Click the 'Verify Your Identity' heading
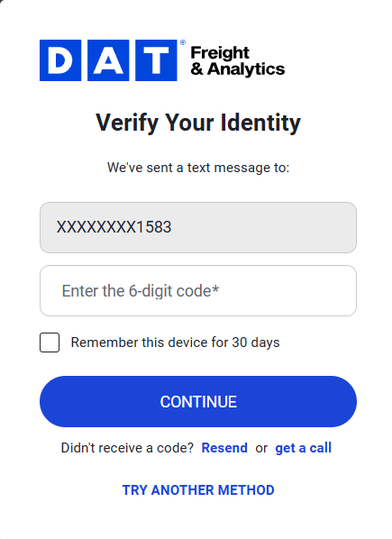Viewport: 392px width, 539px height. pyautogui.click(x=198, y=123)
